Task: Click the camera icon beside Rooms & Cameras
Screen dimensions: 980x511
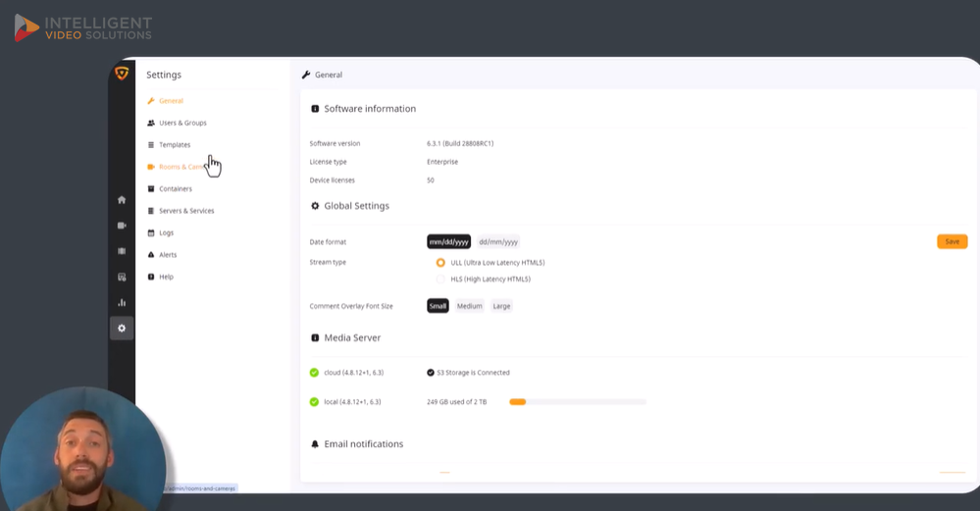Action: tap(151, 167)
